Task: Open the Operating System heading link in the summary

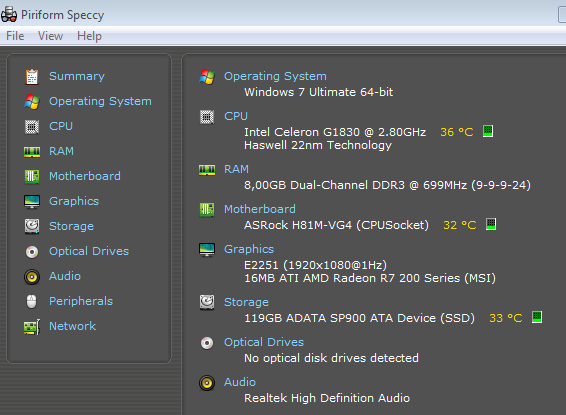Action: (x=275, y=77)
